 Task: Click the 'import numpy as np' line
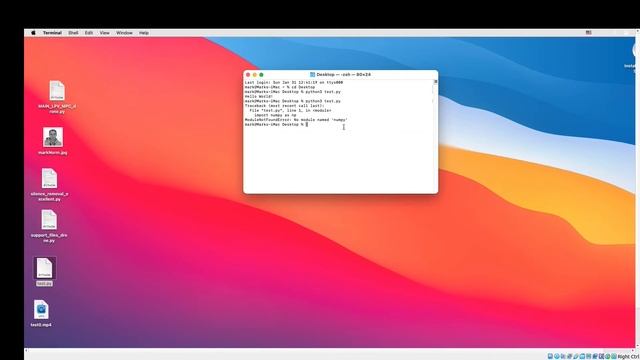point(275,115)
